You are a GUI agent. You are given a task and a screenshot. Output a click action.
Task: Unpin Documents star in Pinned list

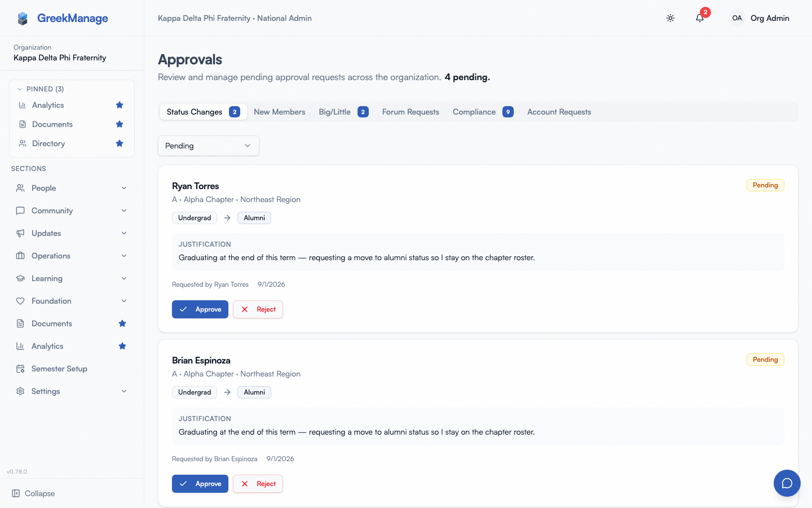tap(120, 124)
